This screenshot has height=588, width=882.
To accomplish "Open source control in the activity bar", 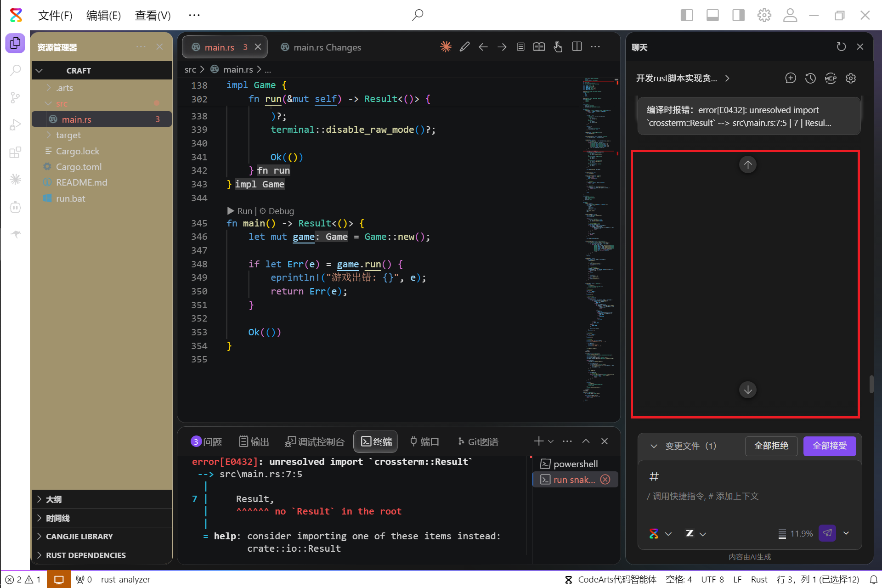I will click(15, 97).
